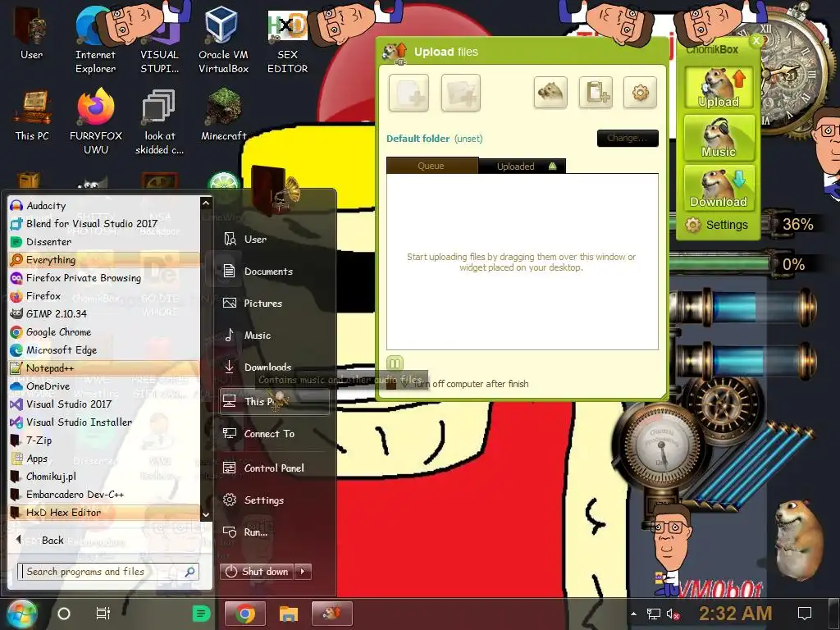Select the Oracle VM VirtualBox desktop icon
840x630 pixels.
click(x=223, y=39)
